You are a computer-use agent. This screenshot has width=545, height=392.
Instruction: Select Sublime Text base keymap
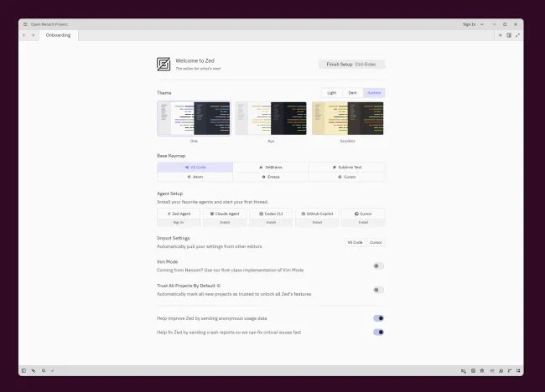347,167
